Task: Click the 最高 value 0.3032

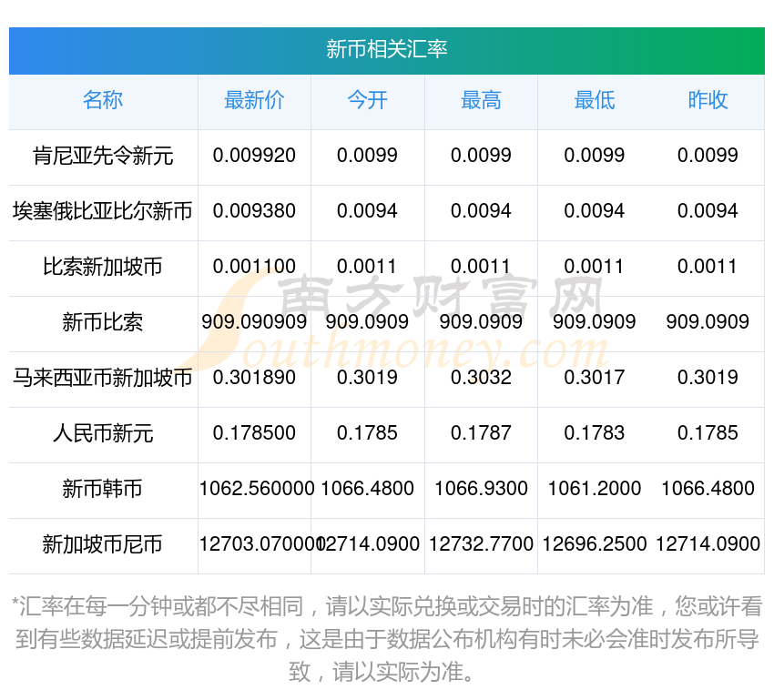Action: 481,378
